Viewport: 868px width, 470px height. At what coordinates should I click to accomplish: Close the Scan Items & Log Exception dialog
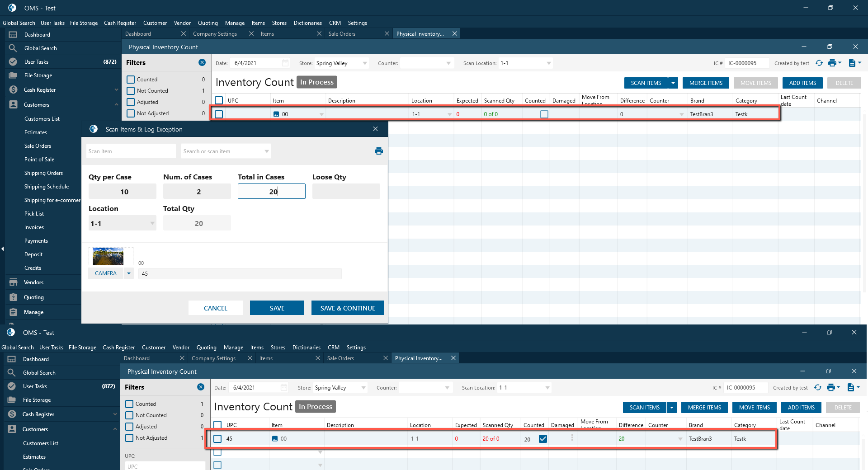click(x=375, y=129)
